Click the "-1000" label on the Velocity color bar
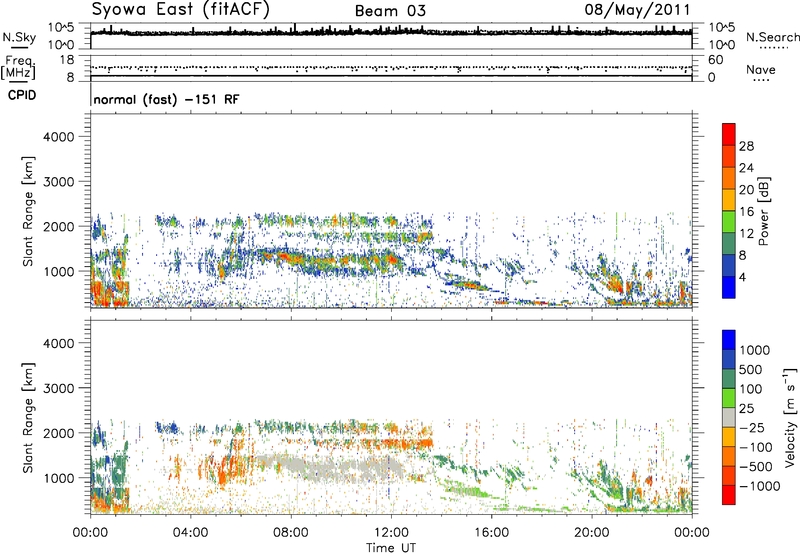 (x=759, y=486)
